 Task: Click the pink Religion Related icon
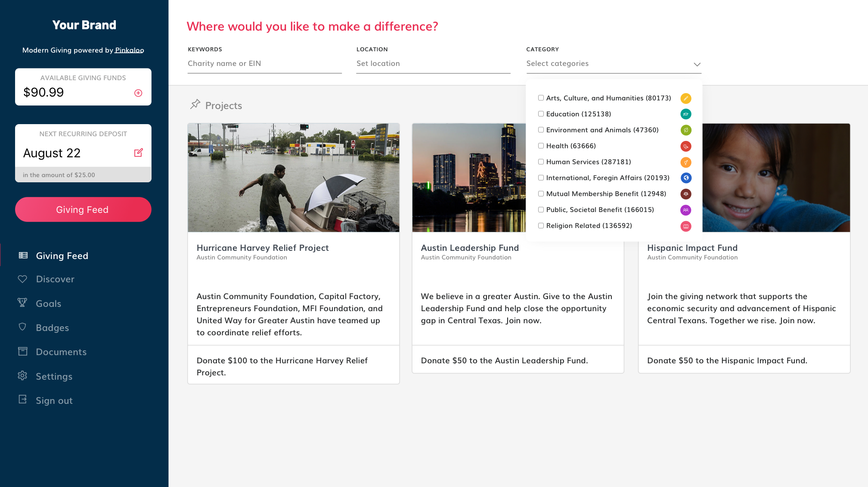click(x=686, y=226)
